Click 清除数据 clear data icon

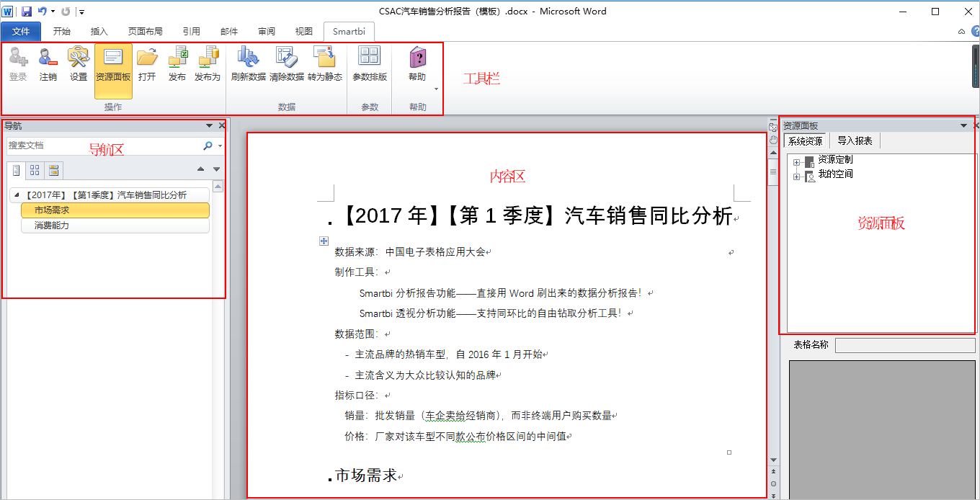click(x=287, y=58)
